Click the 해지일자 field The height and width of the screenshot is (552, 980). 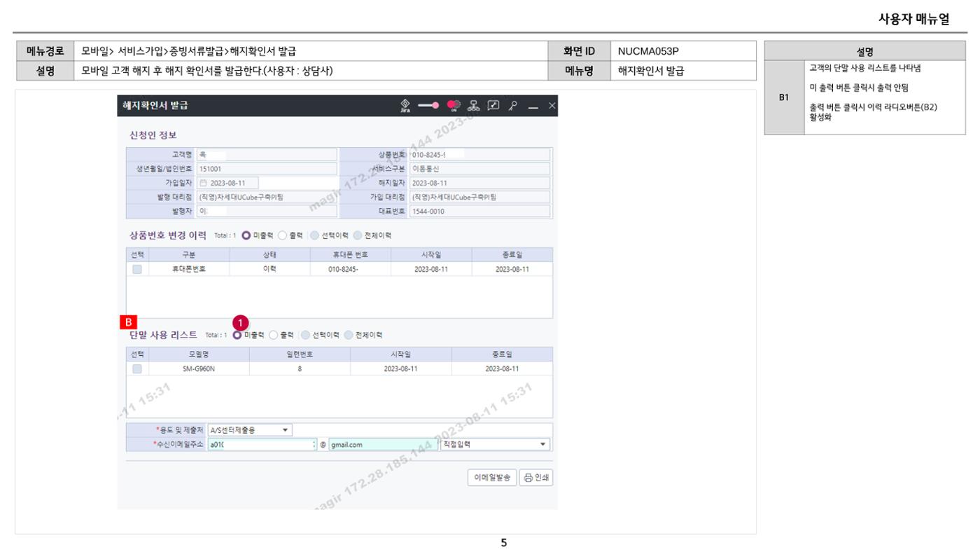click(x=479, y=183)
